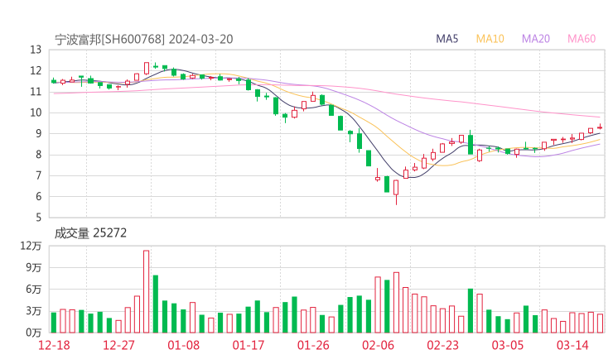Click the 02-06 date label
Viewport: 613px width, 364px height.
378,345
